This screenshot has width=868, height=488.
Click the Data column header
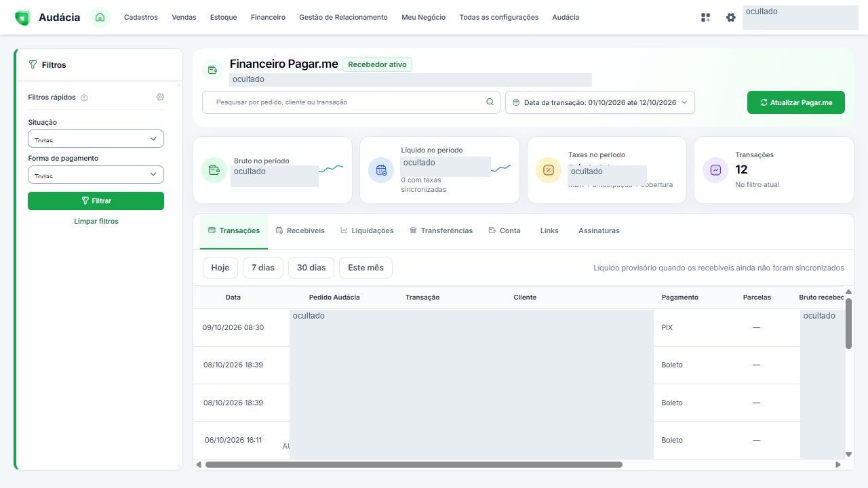[233, 298]
